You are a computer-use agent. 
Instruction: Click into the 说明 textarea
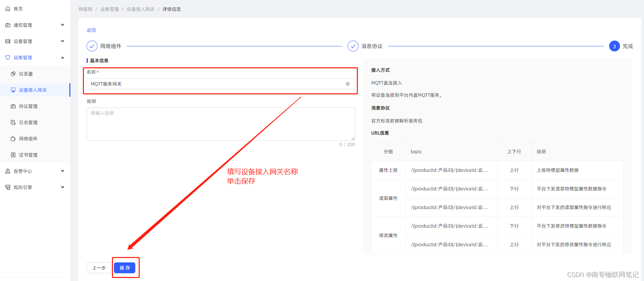point(221,124)
